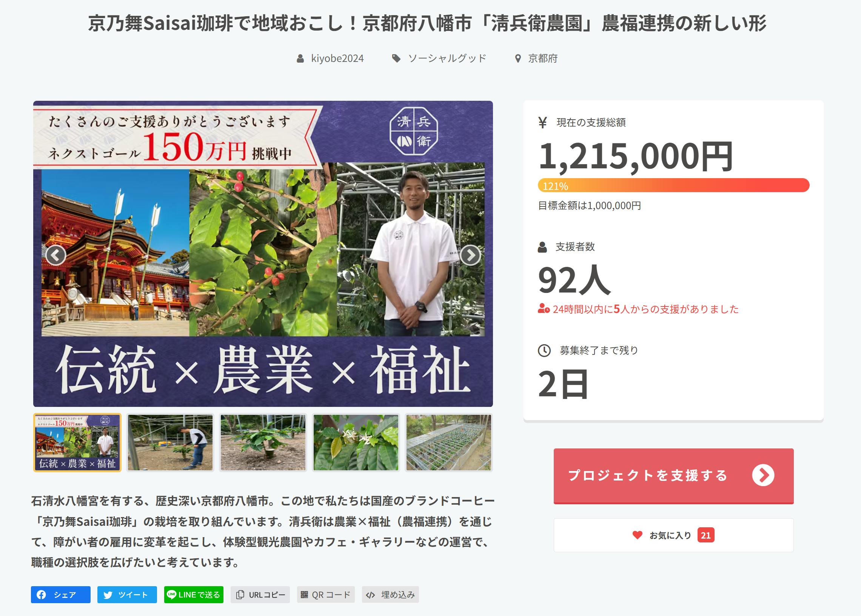Select thumbnail of white coffee flowers
861x616 pixels.
pos(356,442)
